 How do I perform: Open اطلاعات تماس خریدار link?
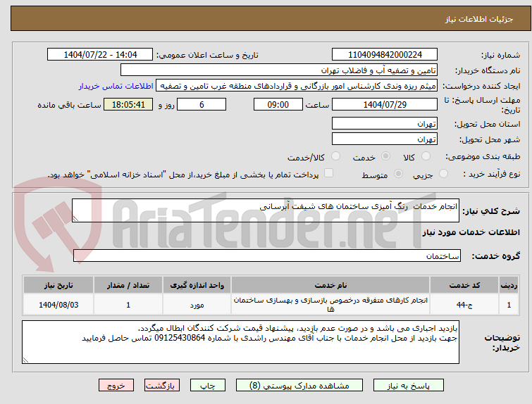116,86
